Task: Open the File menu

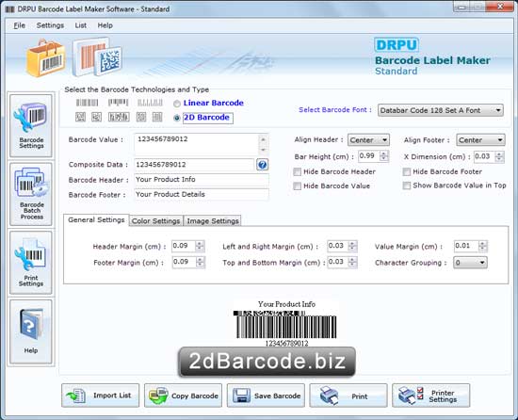Action: (x=19, y=25)
